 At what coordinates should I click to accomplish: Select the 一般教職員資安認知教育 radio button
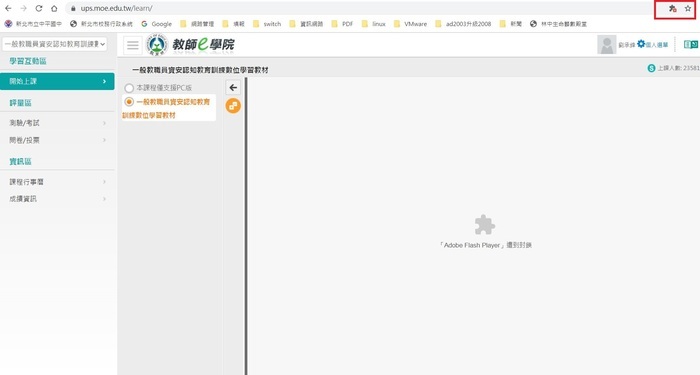tap(129, 102)
